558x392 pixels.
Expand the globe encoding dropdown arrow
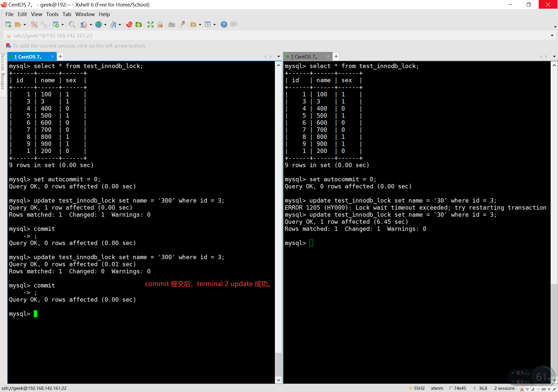(x=105, y=25)
